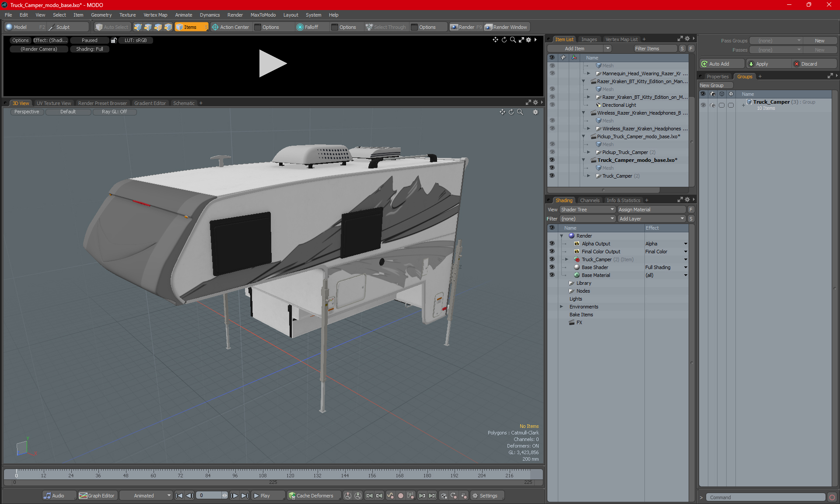Image resolution: width=840 pixels, height=504 pixels.
Task: Click the New Group button
Action: click(x=712, y=85)
